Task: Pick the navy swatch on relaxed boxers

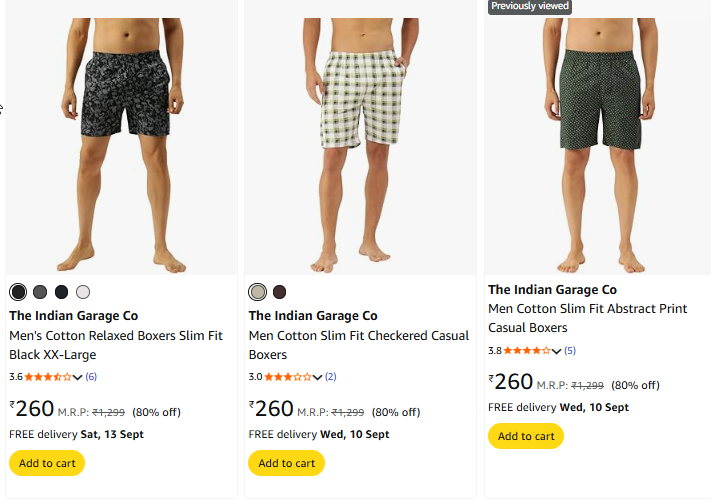Action: [62, 292]
